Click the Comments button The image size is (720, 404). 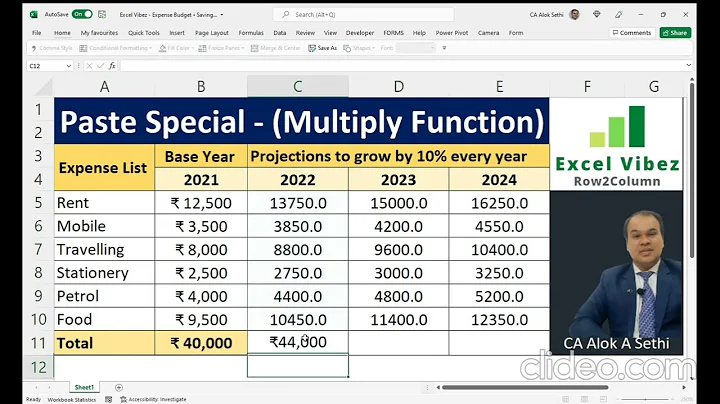[x=632, y=33]
